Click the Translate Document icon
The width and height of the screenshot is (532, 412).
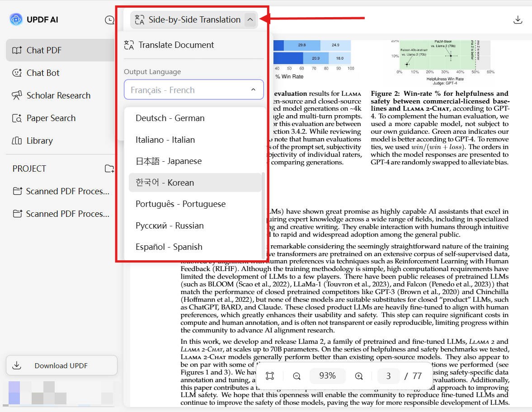[129, 45]
